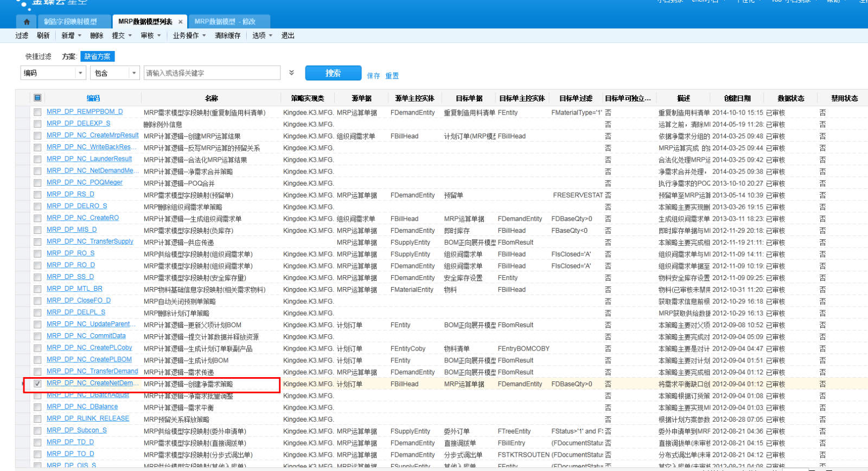Click the blue 搜索 button
The image size is (868, 471).
tap(333, 73)
